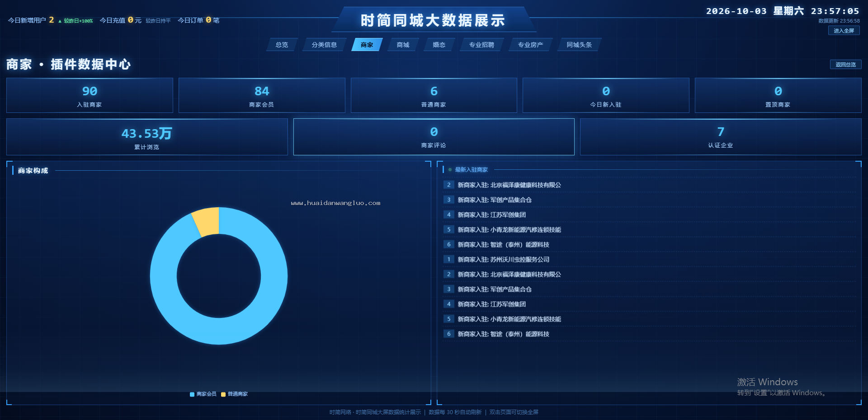868x420 pixels.
Task: Toggle the blue 商家会员 legend marker
Action: click(192, 394)
